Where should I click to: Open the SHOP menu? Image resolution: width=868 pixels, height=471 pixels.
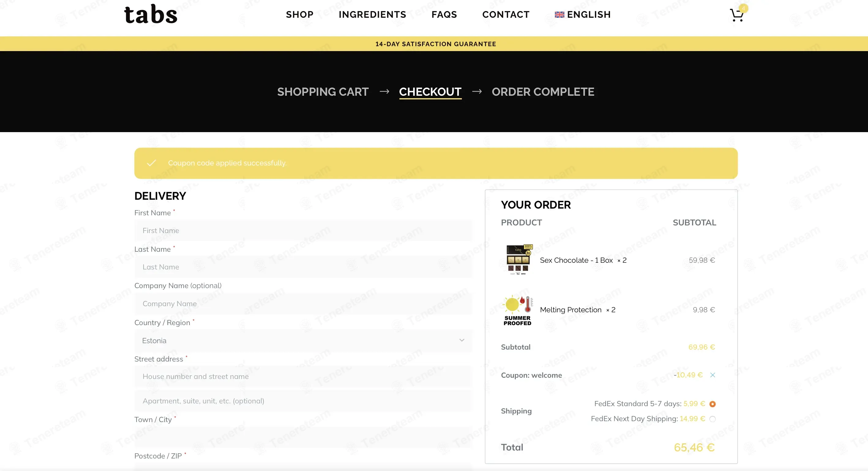[x=300, y=14]
